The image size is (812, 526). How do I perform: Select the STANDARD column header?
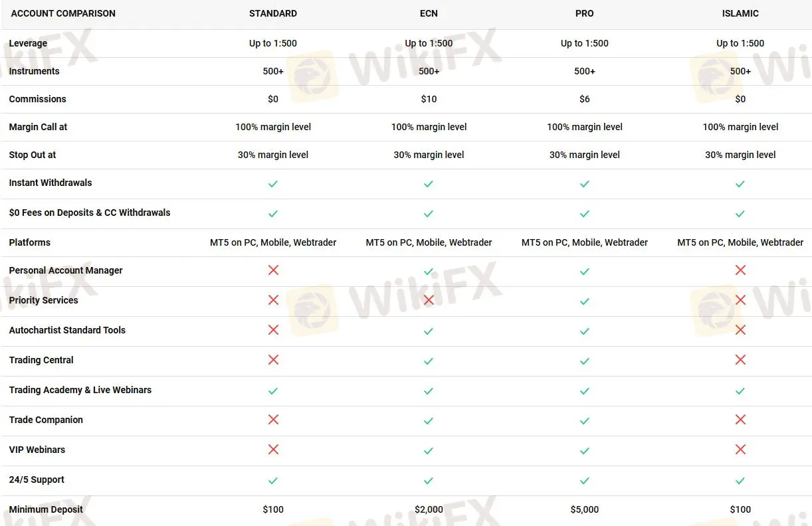(273, 13)
